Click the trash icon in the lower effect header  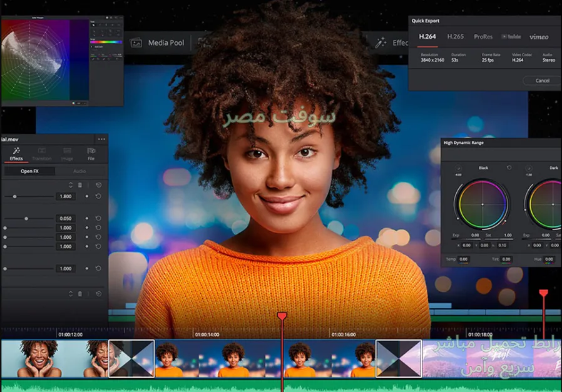pos(80,294)
